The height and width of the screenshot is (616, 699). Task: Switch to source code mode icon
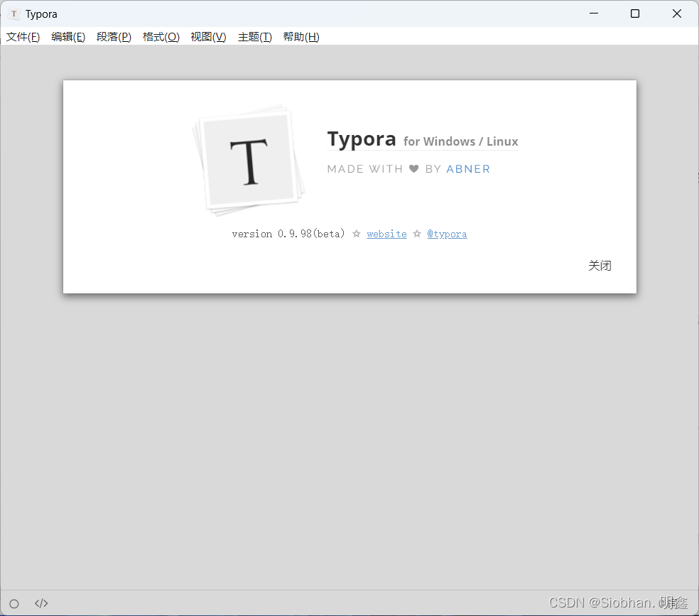[x=41, y=603]
